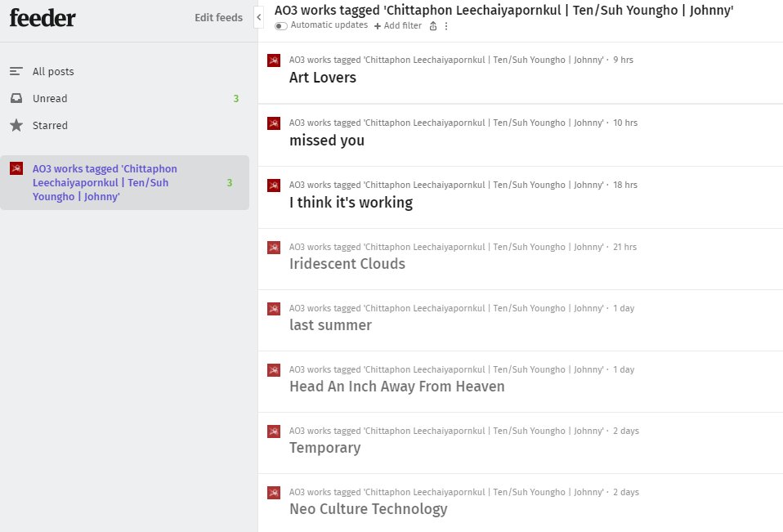This screenshot has width=783, height=532.
Task: Click the '10 hrs' timestamp
Action: point(625,123)
